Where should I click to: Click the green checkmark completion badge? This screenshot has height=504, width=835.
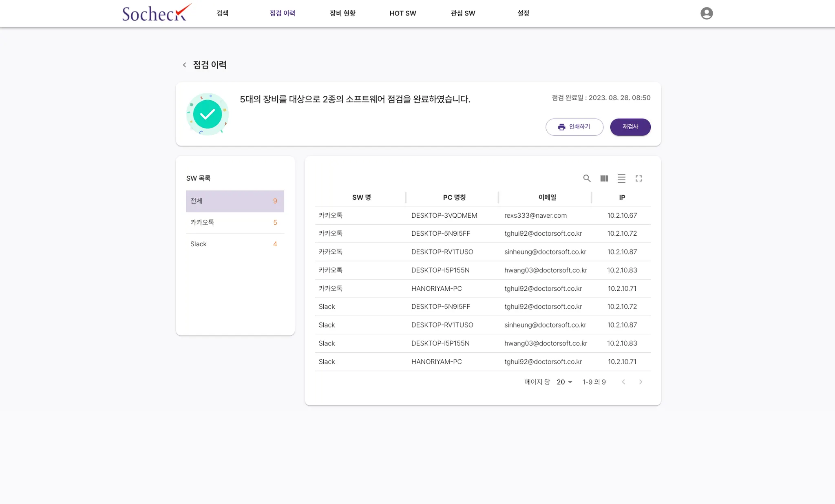(208, 114)
